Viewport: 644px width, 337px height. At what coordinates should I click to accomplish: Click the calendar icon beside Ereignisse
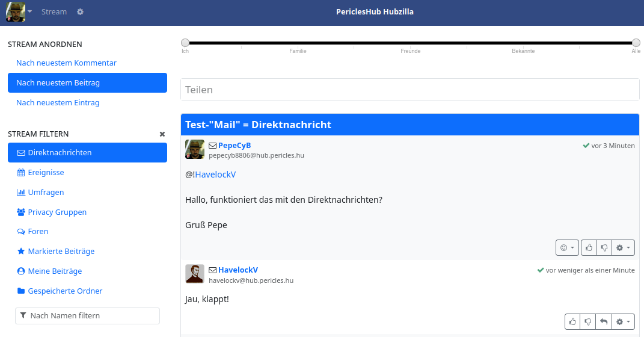click(x=21, y=172)
